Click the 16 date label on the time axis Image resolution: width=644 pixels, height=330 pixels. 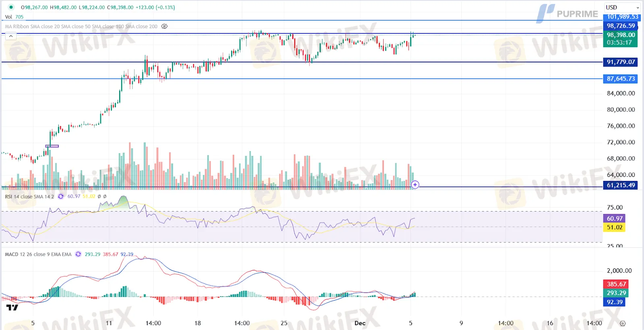(550, 323)
